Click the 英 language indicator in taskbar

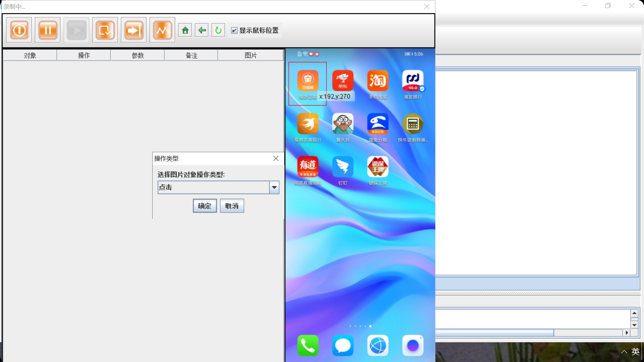point(636,352)
